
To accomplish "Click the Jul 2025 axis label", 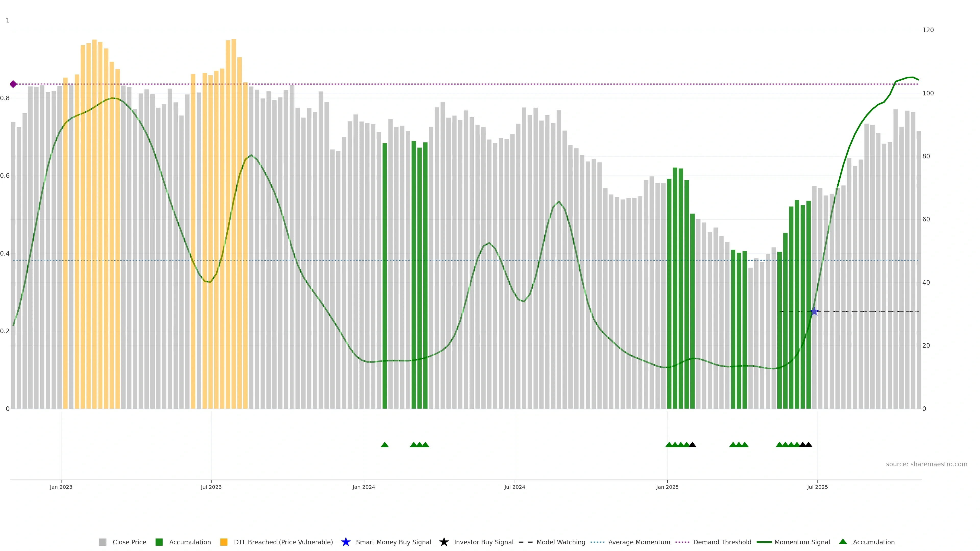I will [817, 487].
